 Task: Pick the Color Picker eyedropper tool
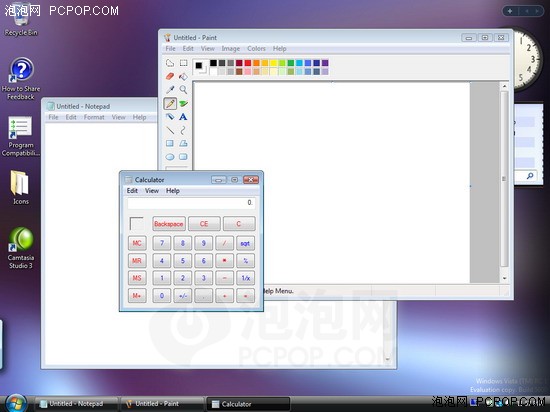click(170, 90)
